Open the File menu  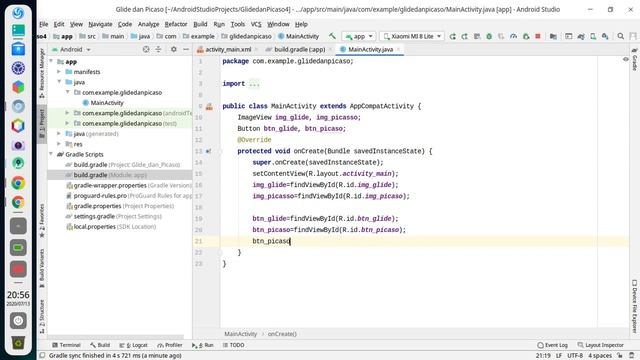44,24
